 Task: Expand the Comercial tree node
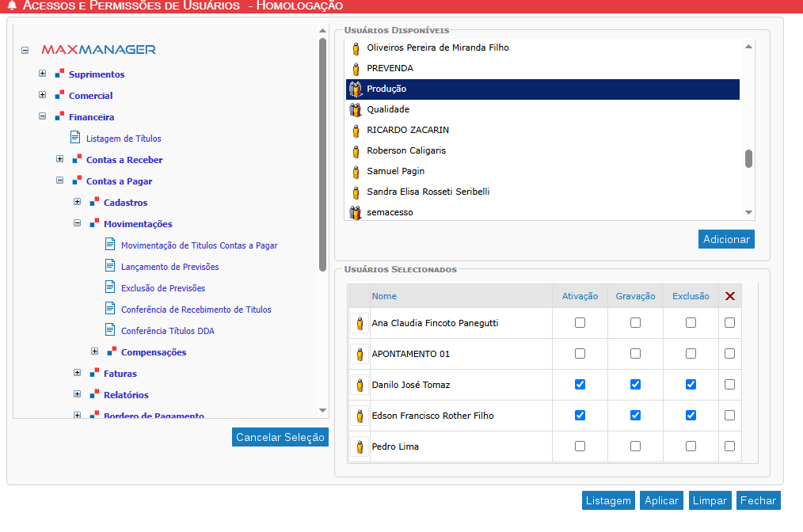point(42,95)
